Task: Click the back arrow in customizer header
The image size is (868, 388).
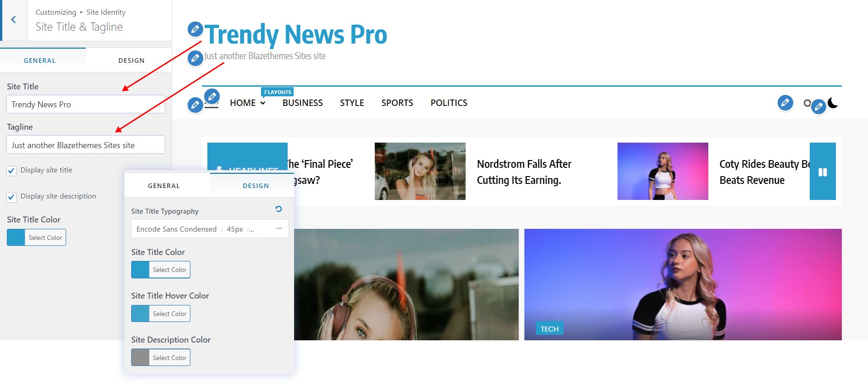Action: tap(14, 20)
